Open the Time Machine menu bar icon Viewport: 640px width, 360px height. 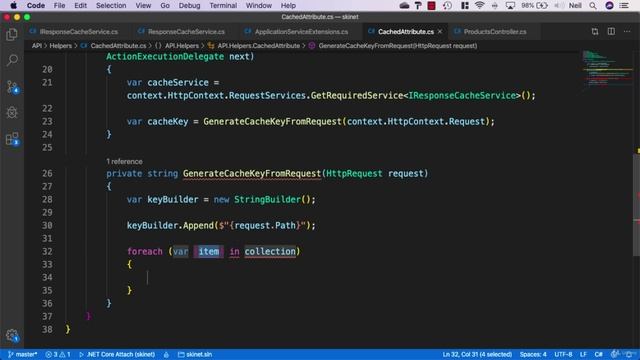(x=447, y=5)
